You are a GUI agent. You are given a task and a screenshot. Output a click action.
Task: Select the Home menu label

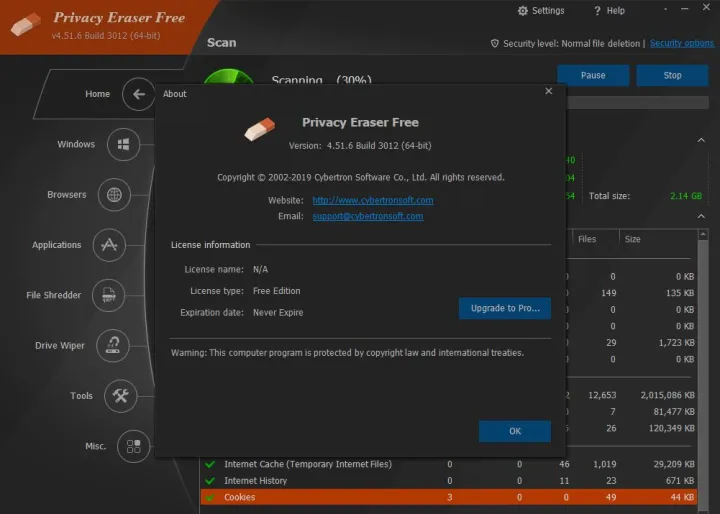click(97, 94)
